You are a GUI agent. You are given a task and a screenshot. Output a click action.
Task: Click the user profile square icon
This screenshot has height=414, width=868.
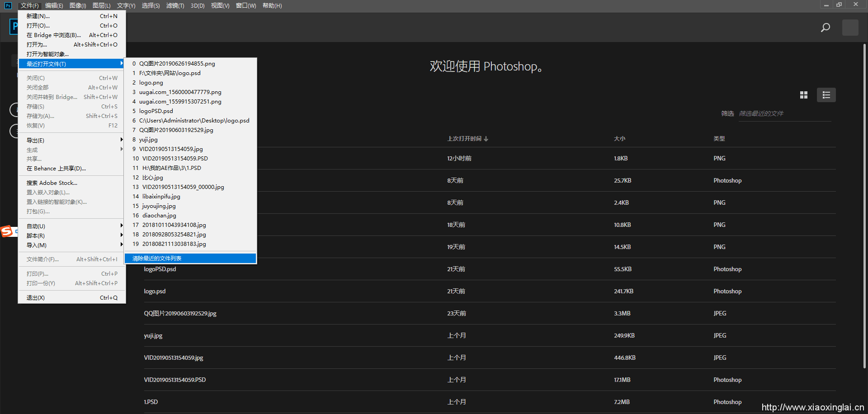pyautogui.click(x=850, y=28)
